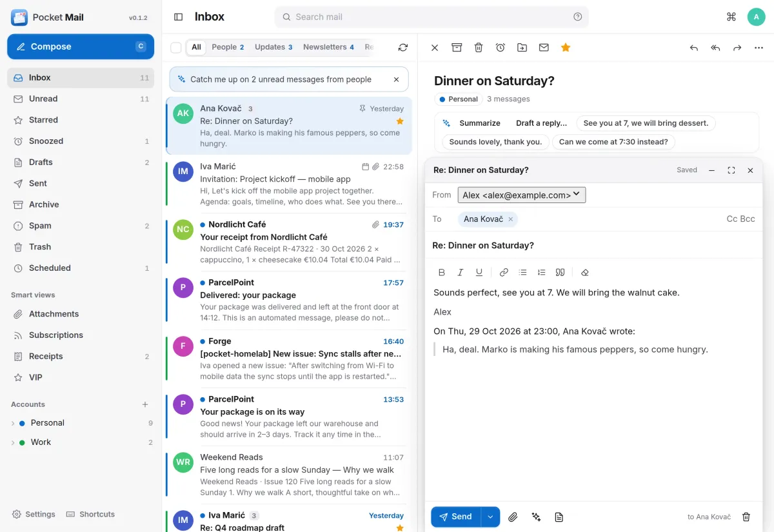Snooze the open conversation

(x=501, y=48)
